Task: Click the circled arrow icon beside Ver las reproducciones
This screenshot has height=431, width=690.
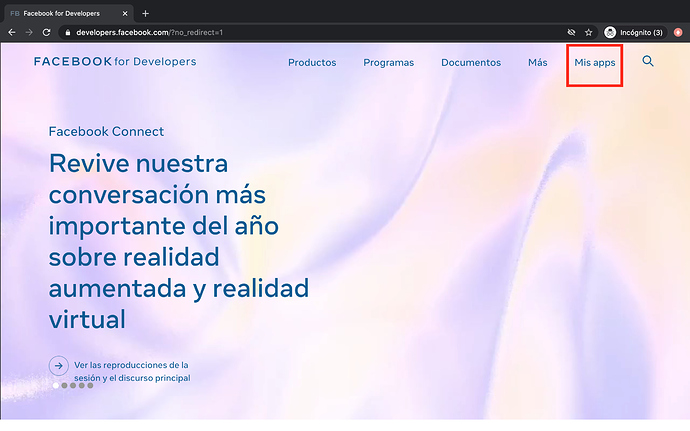Action: [x=59, y=366]
